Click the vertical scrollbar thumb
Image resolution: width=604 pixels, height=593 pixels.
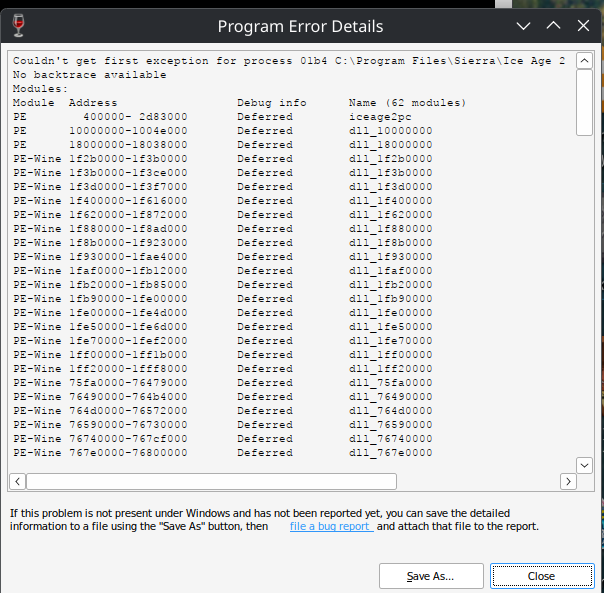(585, 100)
